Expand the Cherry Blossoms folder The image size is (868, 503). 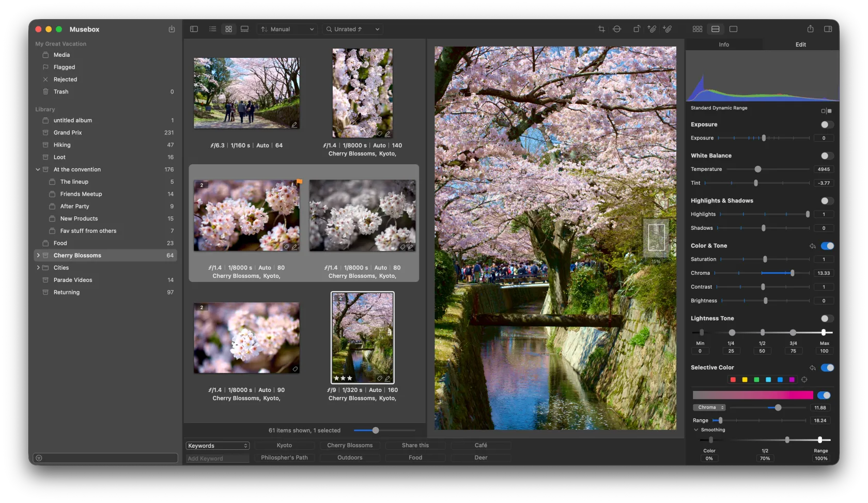(38, 256)
